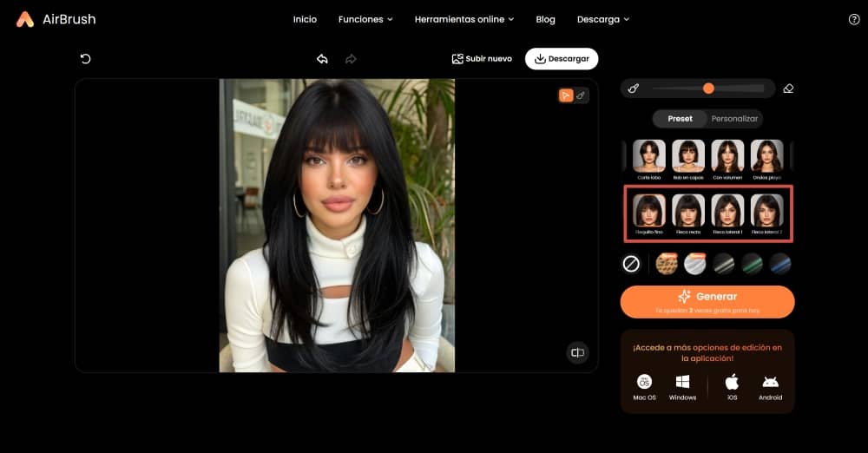868x453 pixels.
Task: Click the reset icon above the canvas
Action: (x=85, y=59)
